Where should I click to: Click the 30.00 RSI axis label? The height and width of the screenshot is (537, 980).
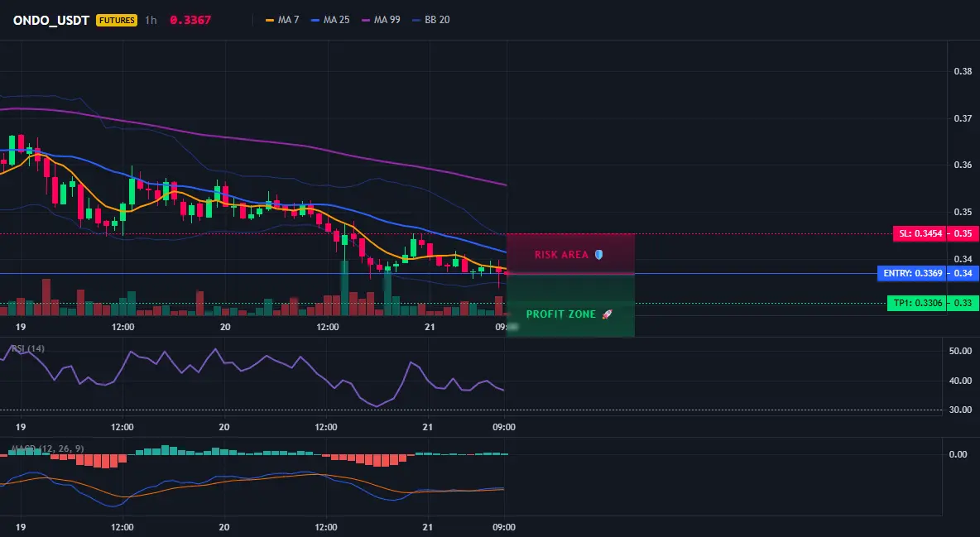click(x=960, y=410)
